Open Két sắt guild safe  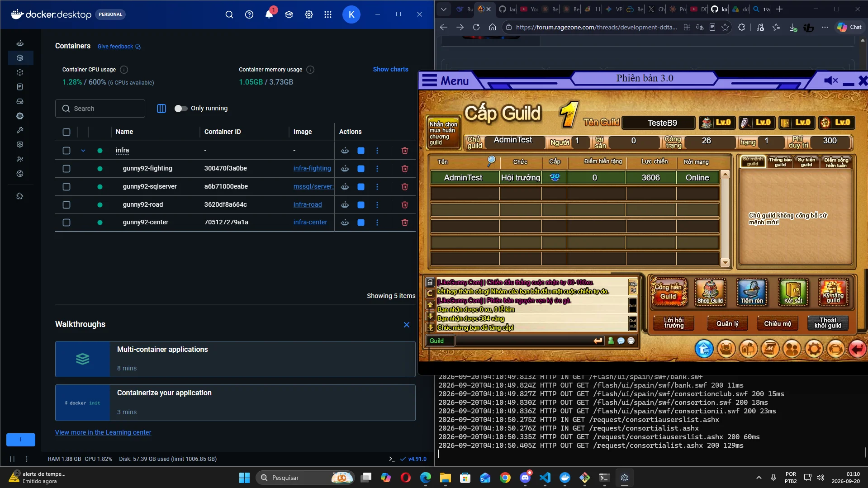coord(793,292)
